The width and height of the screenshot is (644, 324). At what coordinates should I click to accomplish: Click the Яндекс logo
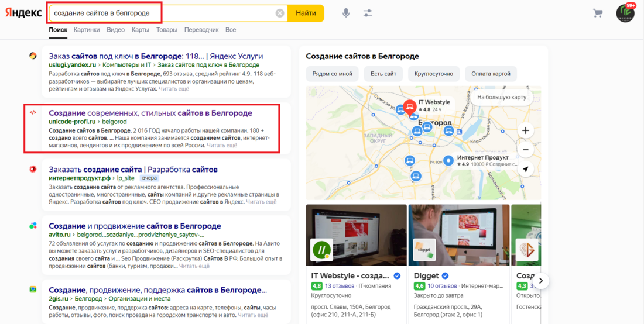[x=23, y=13]
